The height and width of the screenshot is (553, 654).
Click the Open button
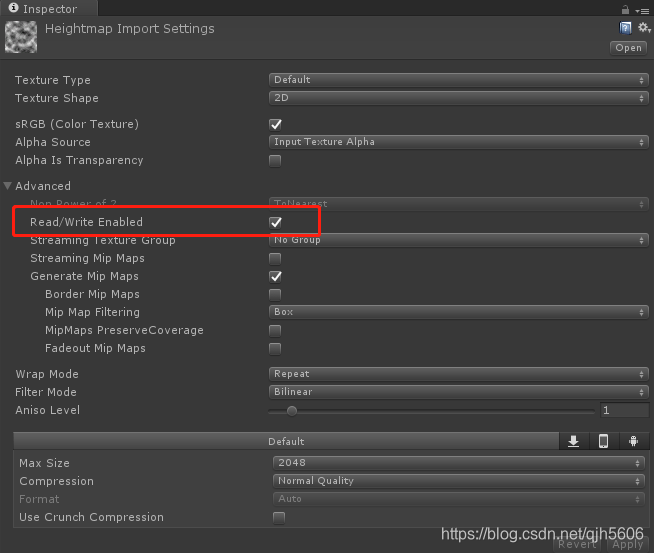tap(629, 48)
